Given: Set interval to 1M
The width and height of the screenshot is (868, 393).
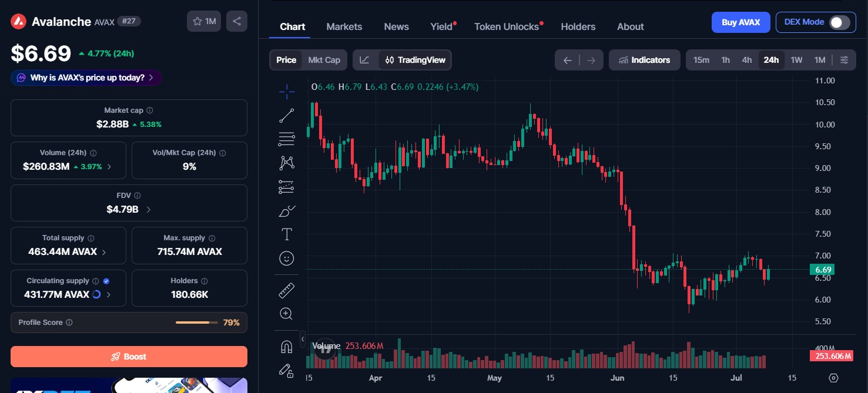Looking at the screenshot, I should tap(820, 60).
